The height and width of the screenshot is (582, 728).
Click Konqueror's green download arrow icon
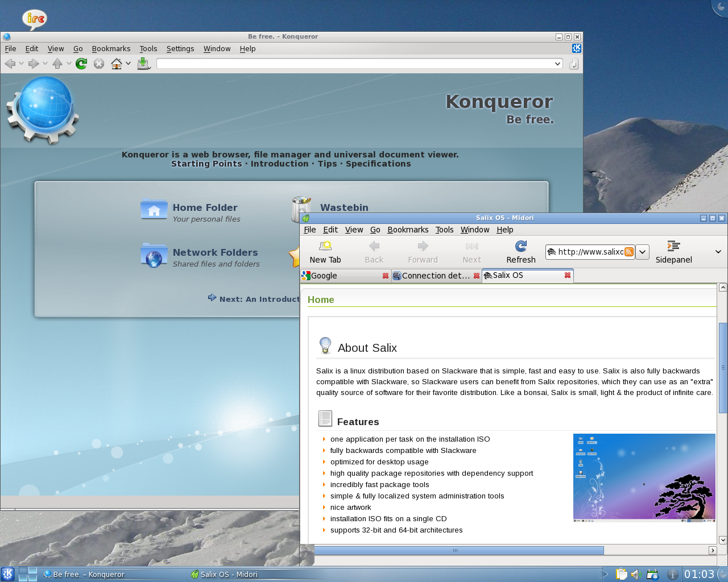pyautogui.click(x=143, y=64)
